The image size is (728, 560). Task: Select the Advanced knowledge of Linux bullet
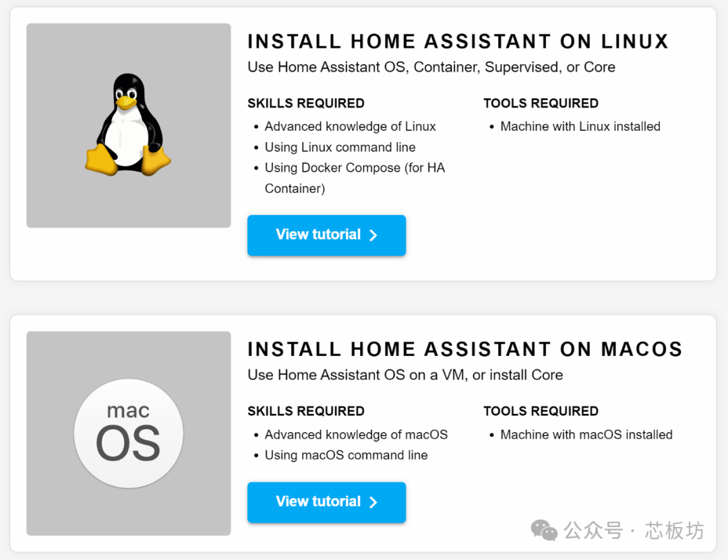coord(350,126)
